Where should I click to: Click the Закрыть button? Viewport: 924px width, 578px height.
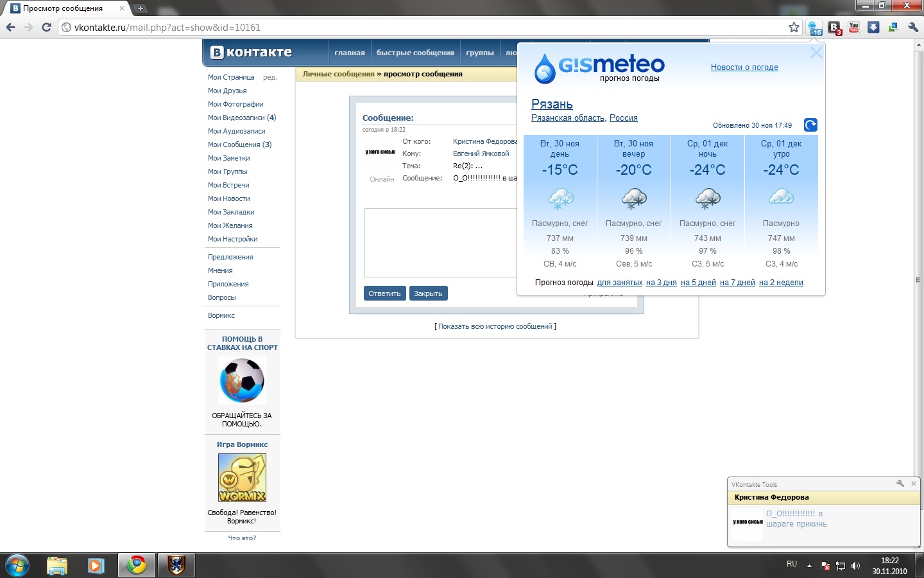pos(428,293)
